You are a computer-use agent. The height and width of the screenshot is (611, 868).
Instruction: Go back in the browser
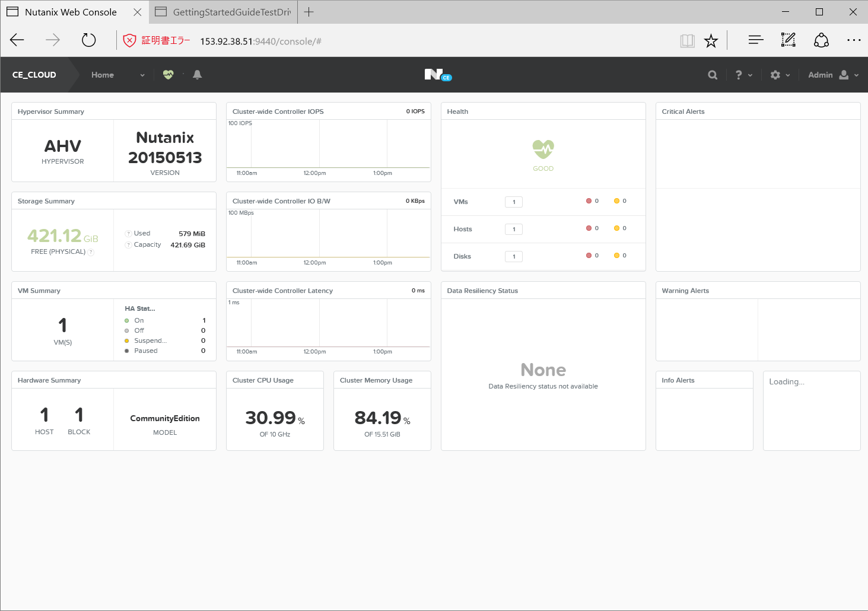(x=17, y=40)
